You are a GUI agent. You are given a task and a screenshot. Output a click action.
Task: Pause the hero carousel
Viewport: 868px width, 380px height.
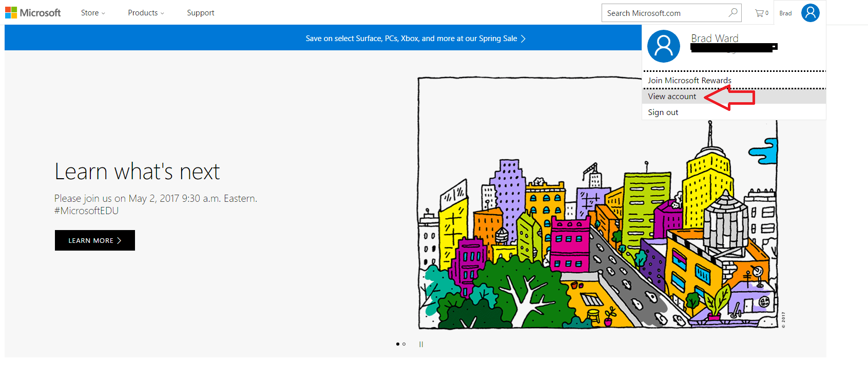(x=421, y=344)
